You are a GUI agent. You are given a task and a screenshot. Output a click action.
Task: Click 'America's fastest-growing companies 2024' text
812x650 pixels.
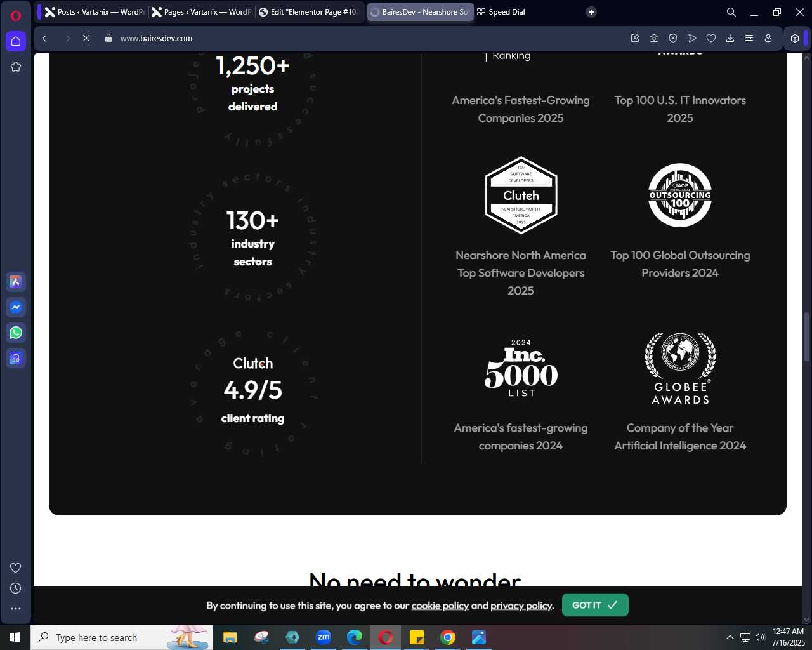(521, 437)
